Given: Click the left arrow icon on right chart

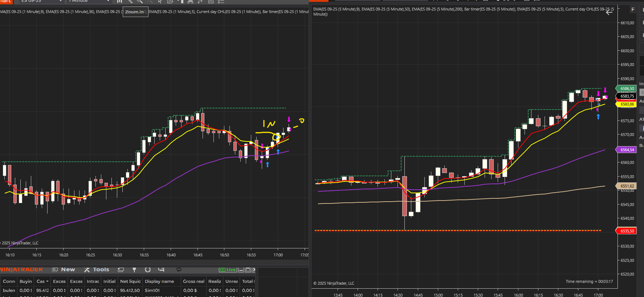Looking at the screenshot, I should 609,12.
